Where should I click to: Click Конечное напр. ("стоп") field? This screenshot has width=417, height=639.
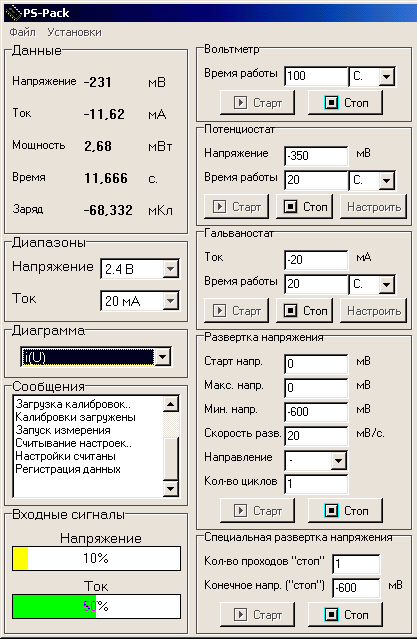(x=356, y=588)
